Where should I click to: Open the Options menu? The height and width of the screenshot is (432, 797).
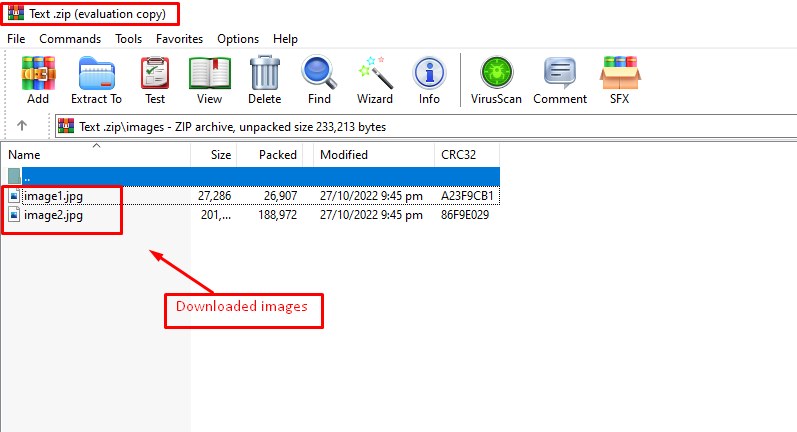pos(238,39)
